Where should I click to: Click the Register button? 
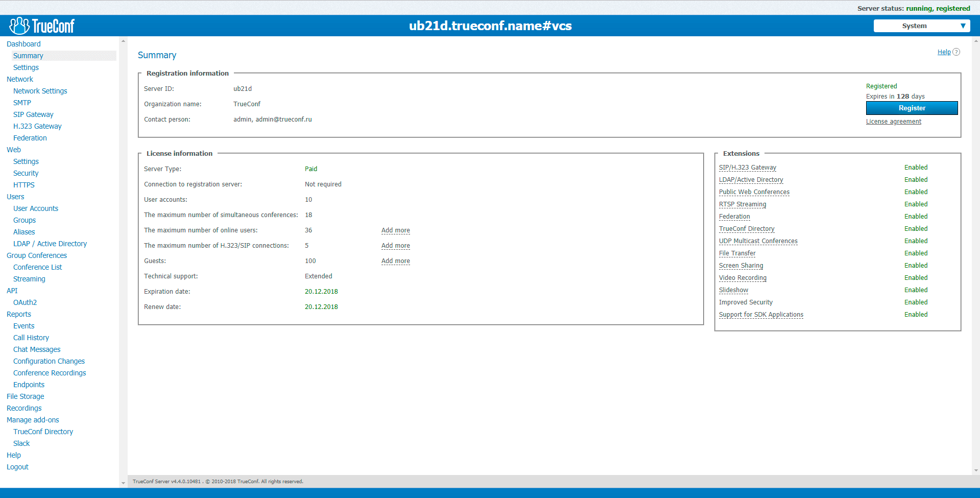(x=912, y=108)
